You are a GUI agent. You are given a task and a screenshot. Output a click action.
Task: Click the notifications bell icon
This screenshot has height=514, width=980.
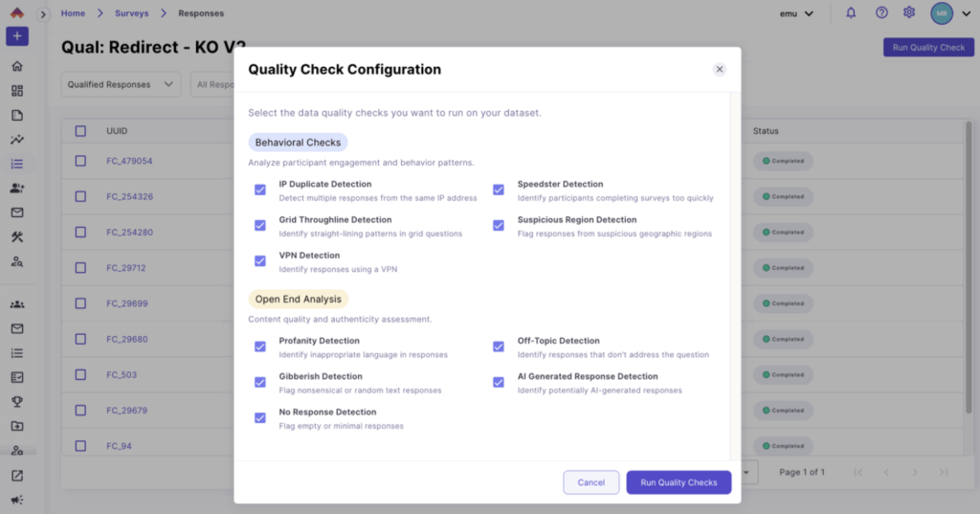[x=851, y=13]
